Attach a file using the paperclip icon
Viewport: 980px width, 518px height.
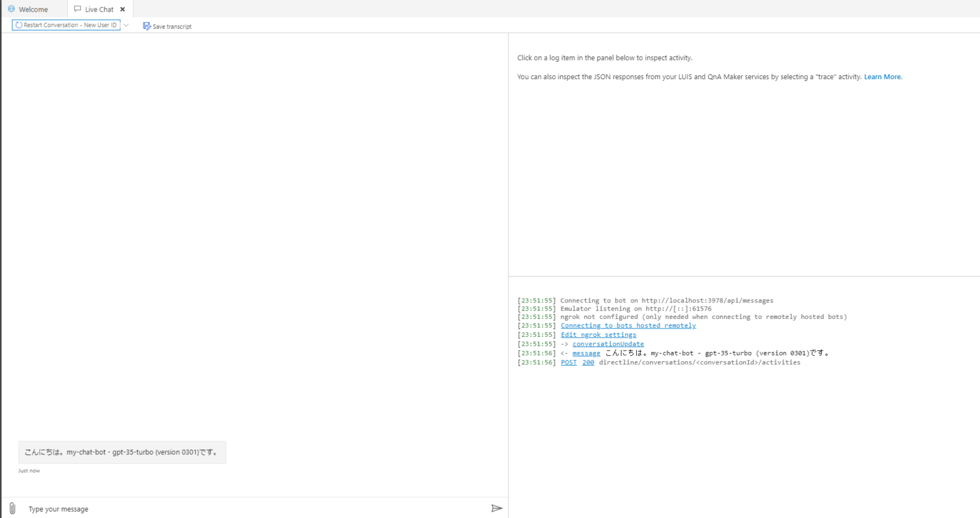[x=12, y=508]
